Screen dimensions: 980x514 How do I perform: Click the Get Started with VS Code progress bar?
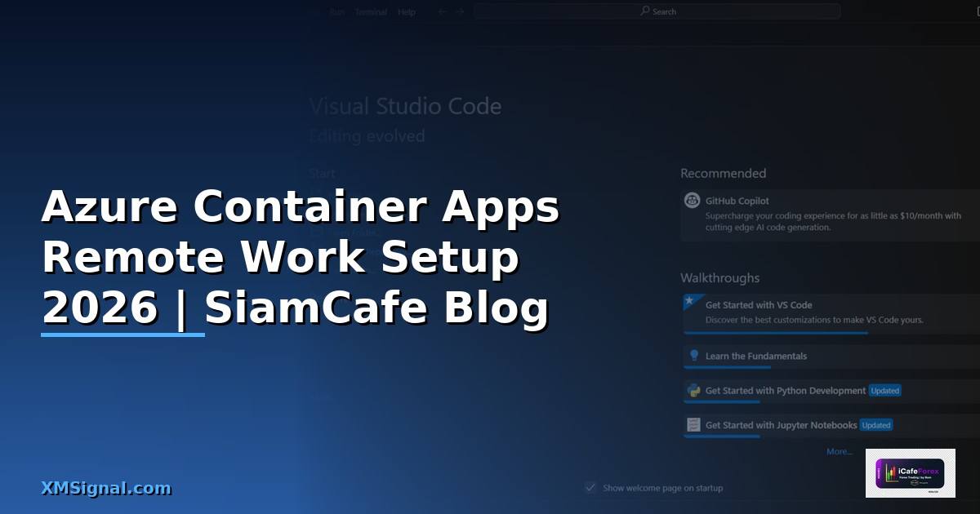click(x=776, y=333)
